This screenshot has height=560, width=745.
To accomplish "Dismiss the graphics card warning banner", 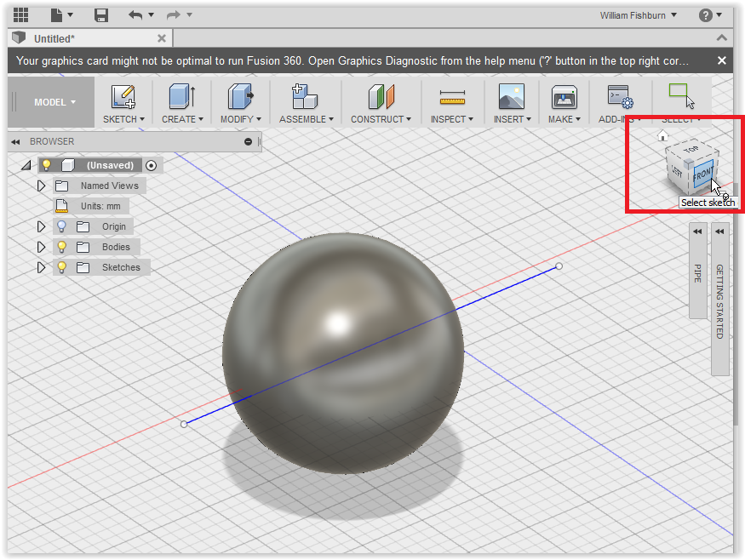I will click(x=722, y=60).
